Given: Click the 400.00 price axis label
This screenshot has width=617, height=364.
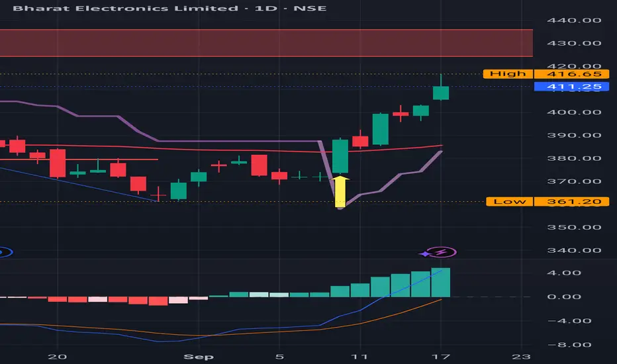Looking at the screenshot, I should (x=574, y=112).
